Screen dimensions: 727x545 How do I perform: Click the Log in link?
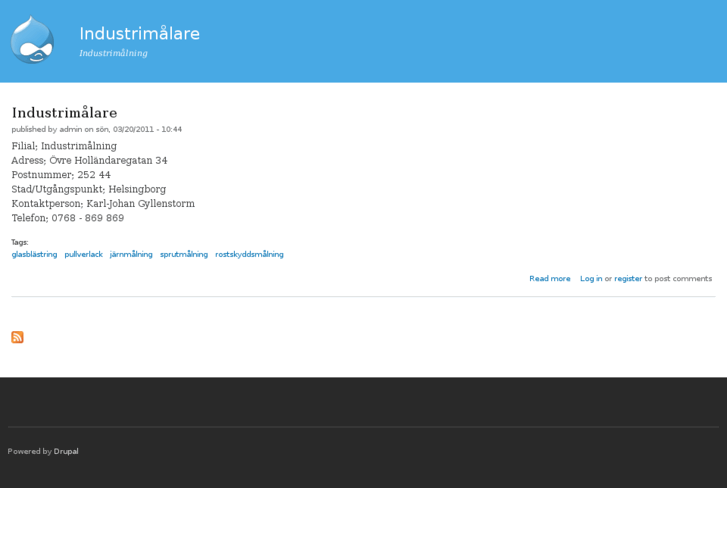coord(591,278)
